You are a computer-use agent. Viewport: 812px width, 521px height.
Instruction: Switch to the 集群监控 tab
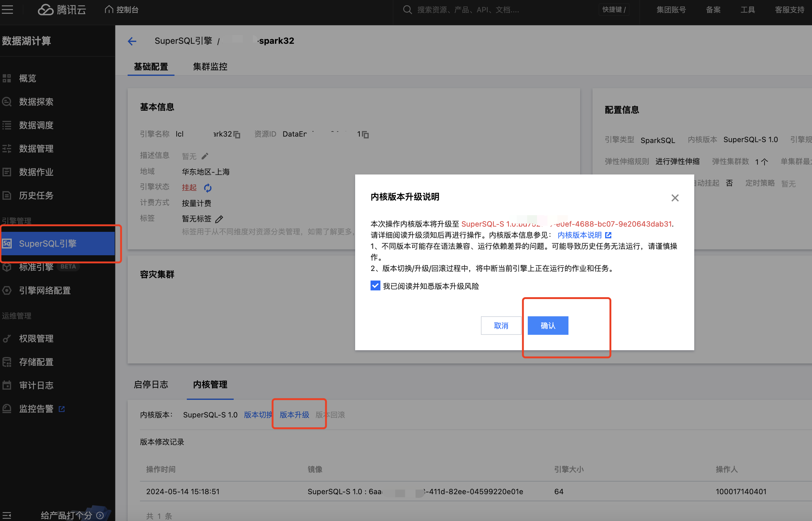(210, 67)
